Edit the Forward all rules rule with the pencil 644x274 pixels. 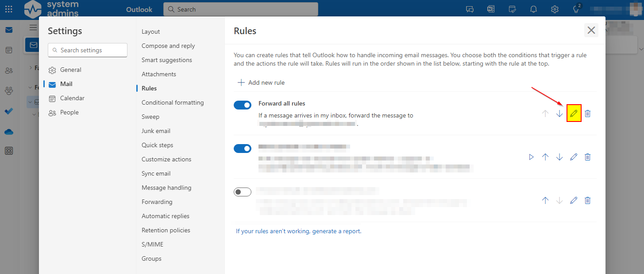[574, 113]
